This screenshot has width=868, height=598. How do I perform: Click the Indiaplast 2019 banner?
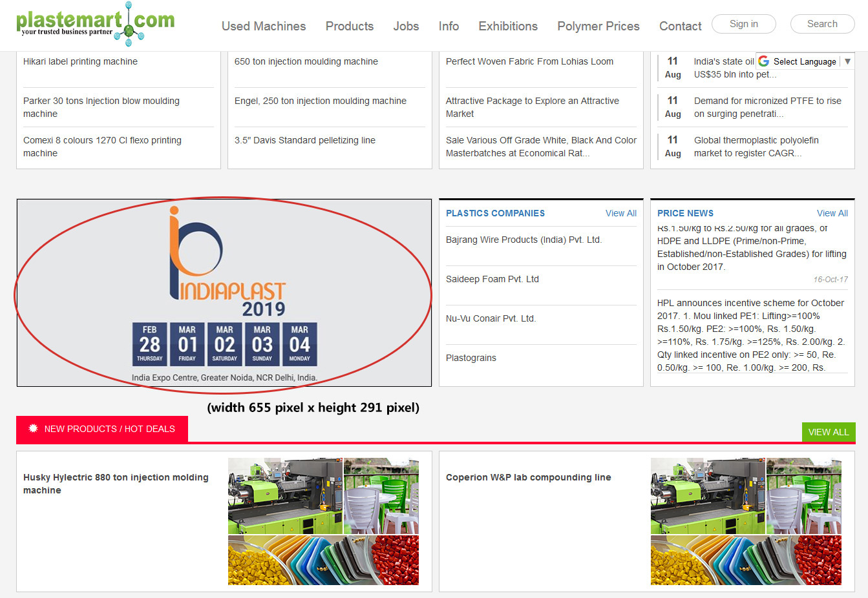[x=224, y=293]
